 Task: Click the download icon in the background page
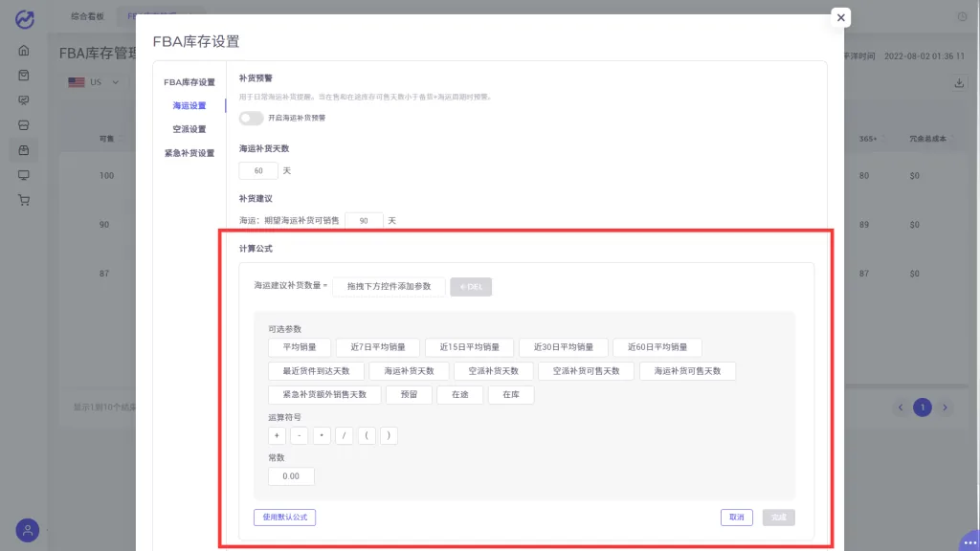click(959, 83)
